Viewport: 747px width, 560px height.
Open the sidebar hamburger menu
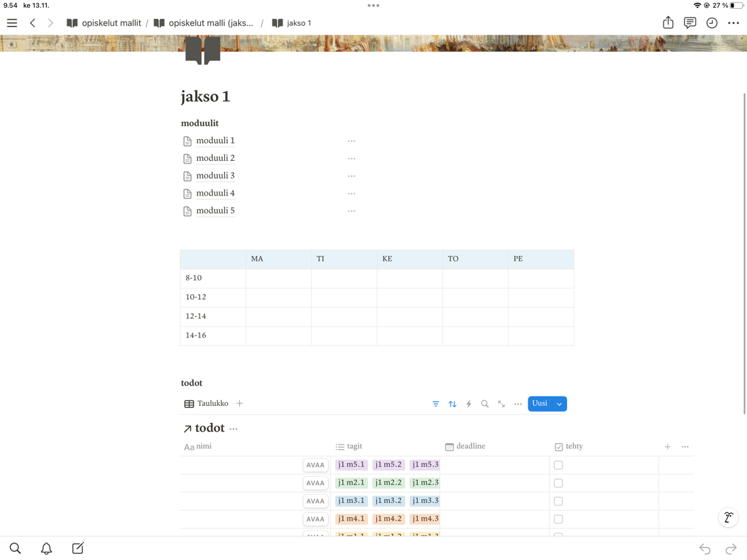coord(12,23)
